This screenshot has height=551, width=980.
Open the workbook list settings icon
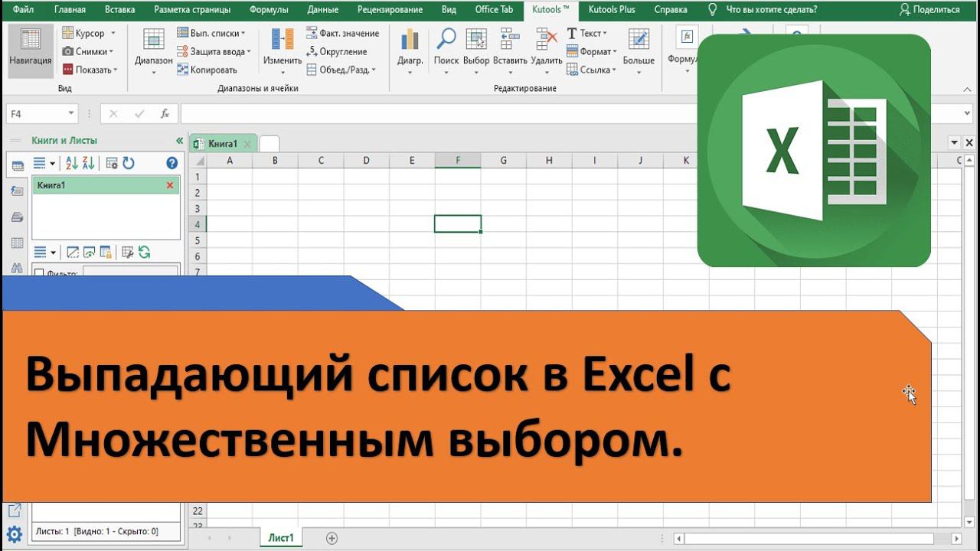(x=112, y=163)
